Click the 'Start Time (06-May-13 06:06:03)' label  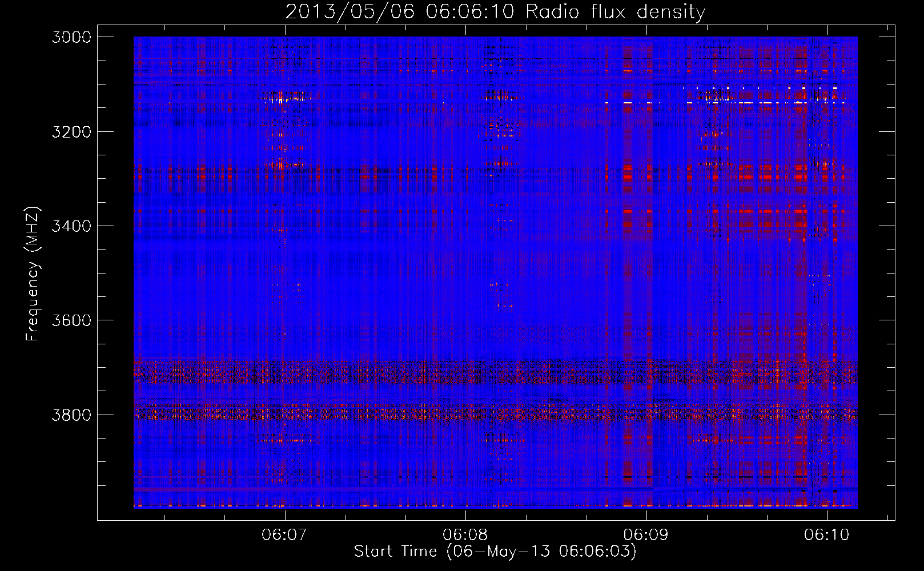click(x=495, y=552)
